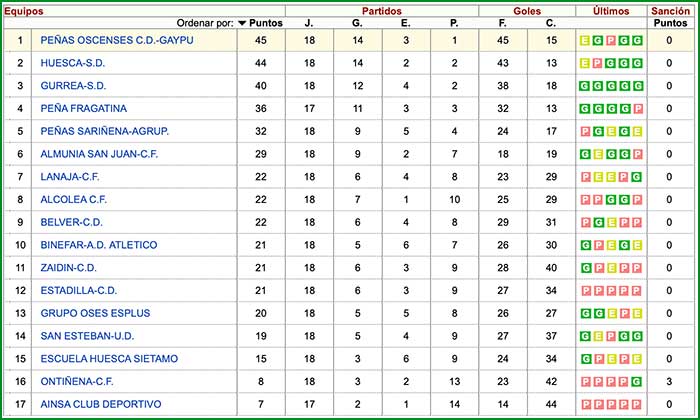The image size is (700, 420).
Task: Open the 'Ordenar por' Puntos sort arrow
Action: click(242, 22)
